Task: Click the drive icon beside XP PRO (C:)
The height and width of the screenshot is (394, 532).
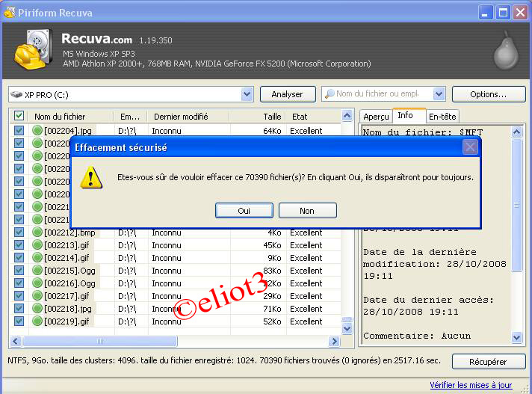Action: pos(16,94)
